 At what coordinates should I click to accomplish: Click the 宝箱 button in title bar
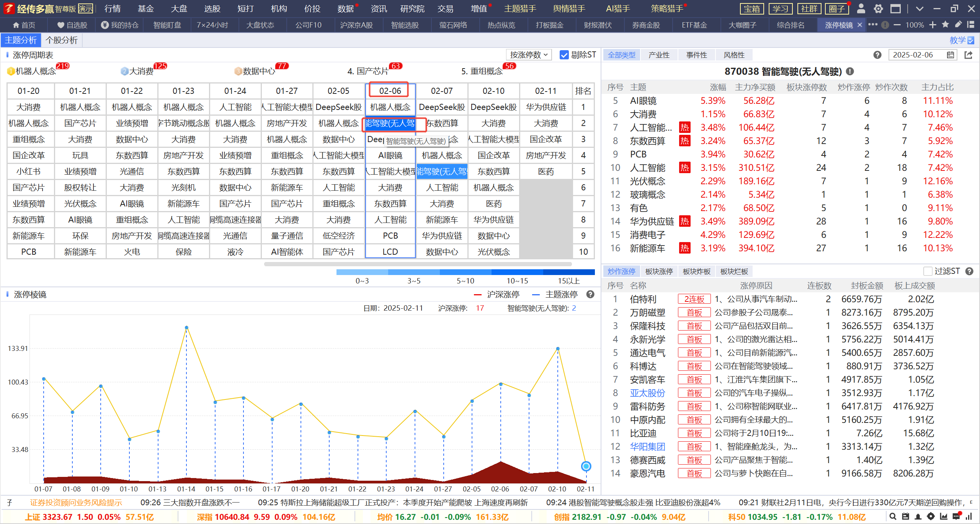752,8
